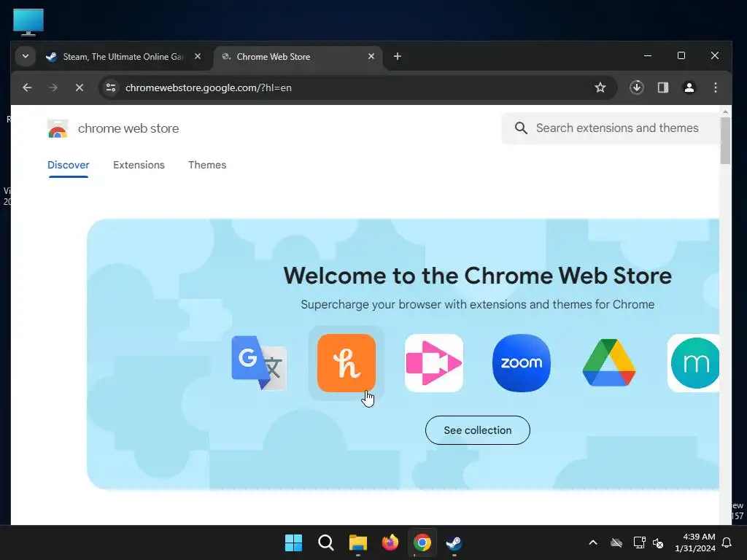The width and height of the screenshot is (747, 560).
Task: Expand the tab search dropdown arrow
Action: coord(26,57)
